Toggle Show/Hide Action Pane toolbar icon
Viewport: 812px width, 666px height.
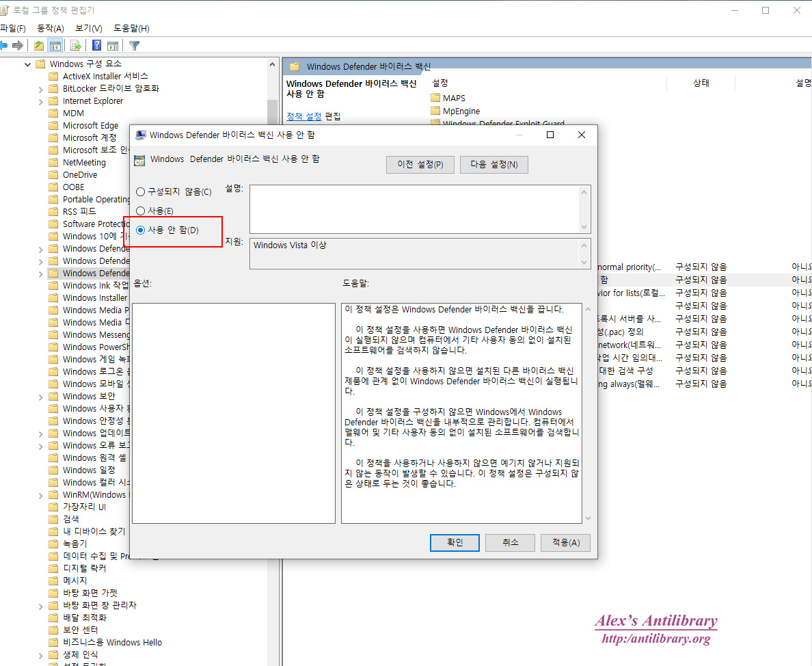pos(113,46)
